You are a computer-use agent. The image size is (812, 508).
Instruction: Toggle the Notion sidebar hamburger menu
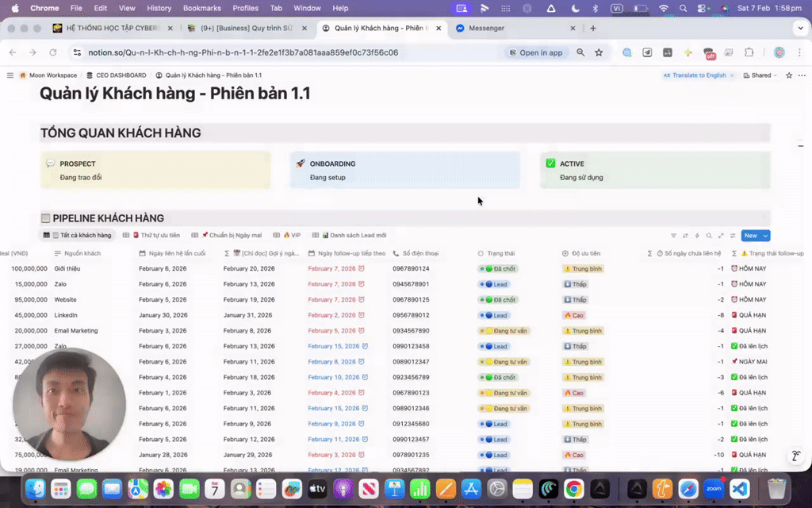point(10,75)
